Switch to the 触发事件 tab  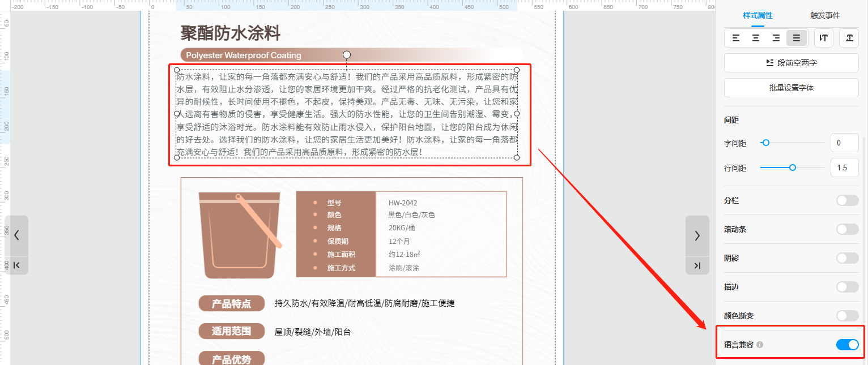click(x=824, y=15)
